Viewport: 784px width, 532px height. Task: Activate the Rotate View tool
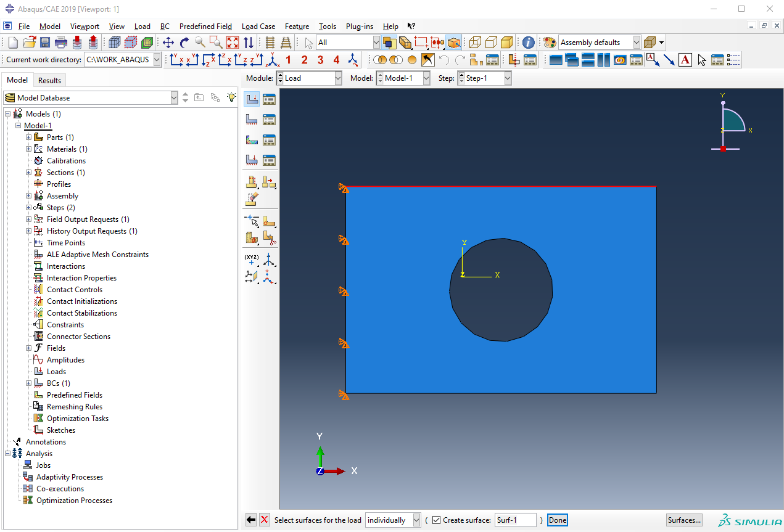point(184,43)
